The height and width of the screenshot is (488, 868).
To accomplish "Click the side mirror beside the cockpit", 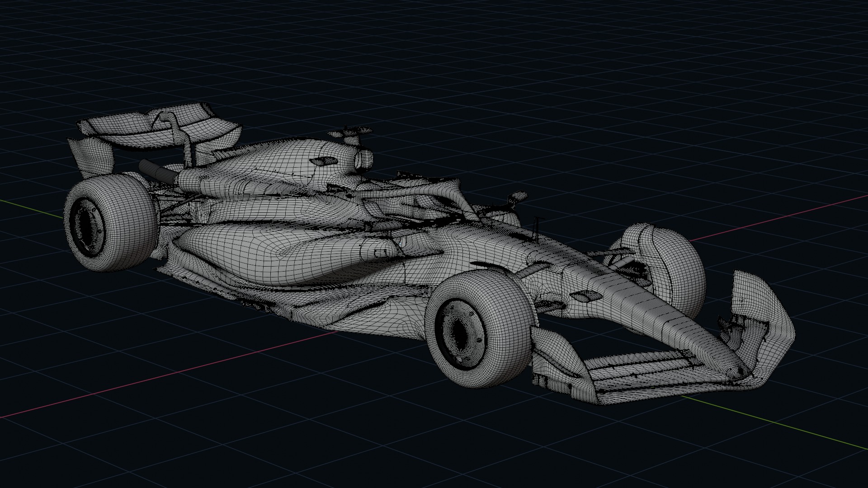I will (519, 197).
